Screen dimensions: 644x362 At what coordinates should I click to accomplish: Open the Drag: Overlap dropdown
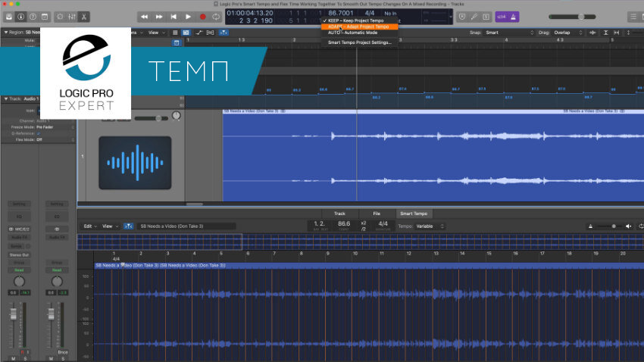[x=567, y=33]
